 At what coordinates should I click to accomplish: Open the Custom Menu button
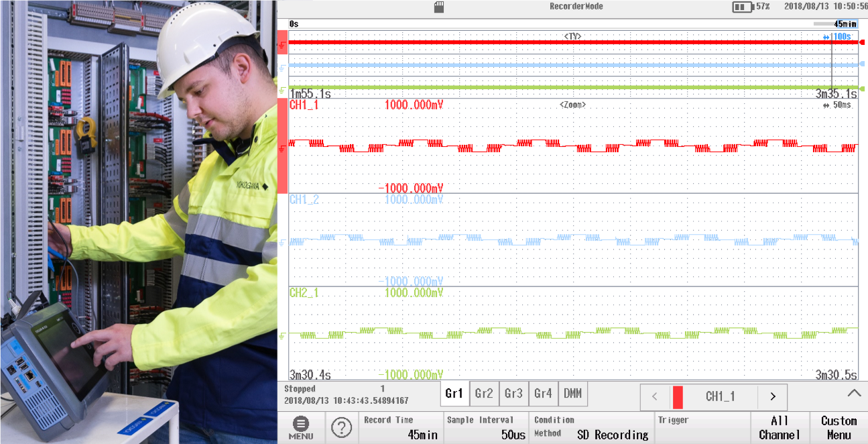point(839,427)
